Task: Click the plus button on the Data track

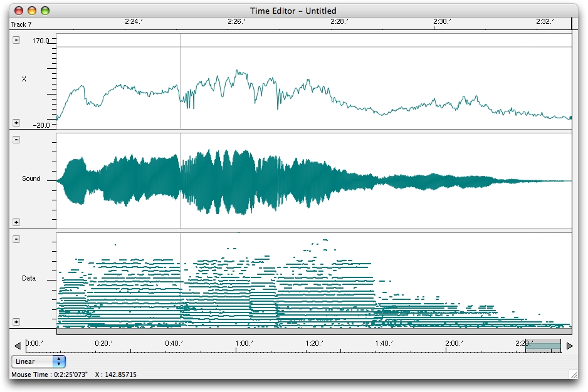Action: [16, 322]
